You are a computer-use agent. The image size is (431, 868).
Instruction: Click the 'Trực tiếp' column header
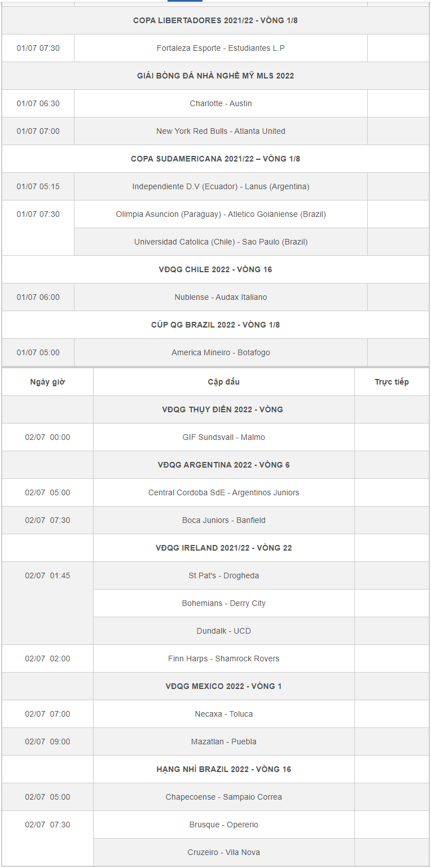[x=392, y=382]
